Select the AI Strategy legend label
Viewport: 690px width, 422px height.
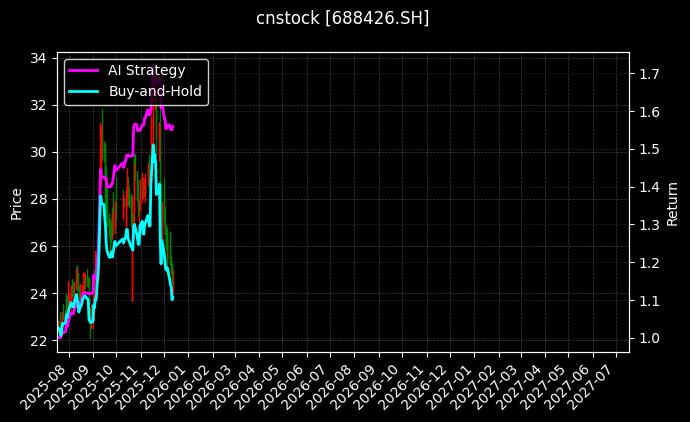(x=146, y=70)
